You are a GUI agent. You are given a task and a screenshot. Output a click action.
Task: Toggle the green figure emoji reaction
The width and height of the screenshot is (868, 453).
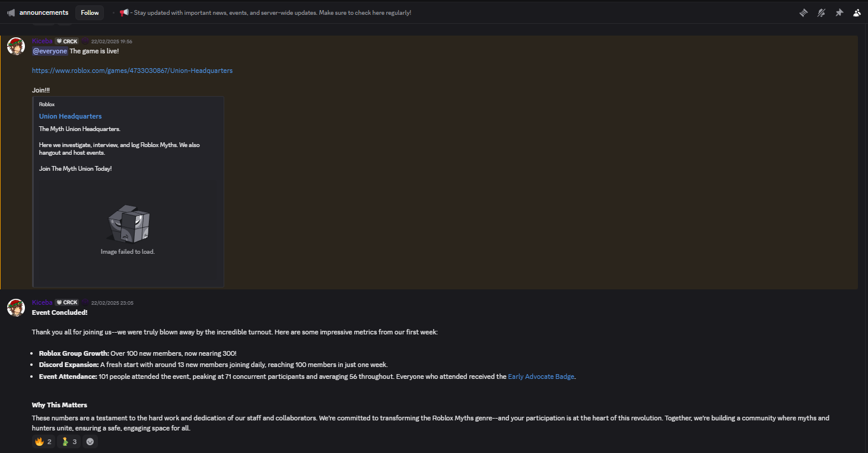[68, 442]
